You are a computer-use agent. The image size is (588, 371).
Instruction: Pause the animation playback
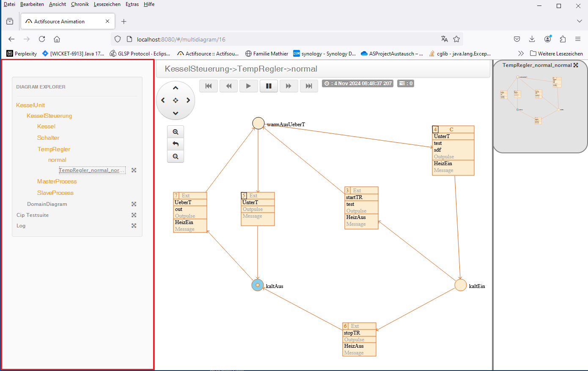[269, 86]
